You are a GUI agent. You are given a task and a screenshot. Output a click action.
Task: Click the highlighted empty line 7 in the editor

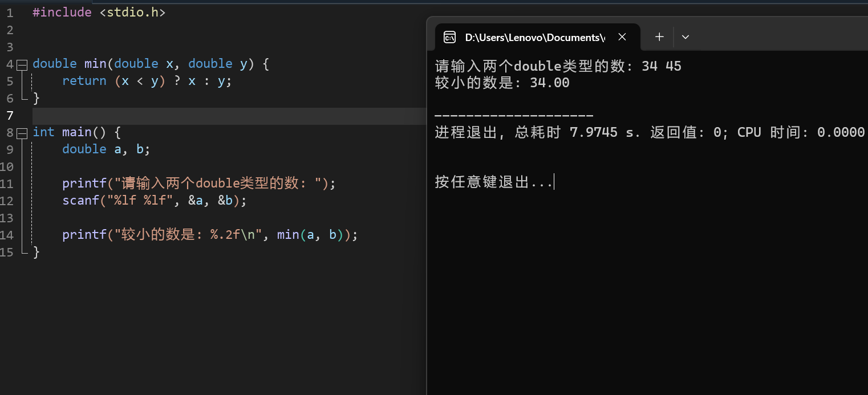(228, 115)
